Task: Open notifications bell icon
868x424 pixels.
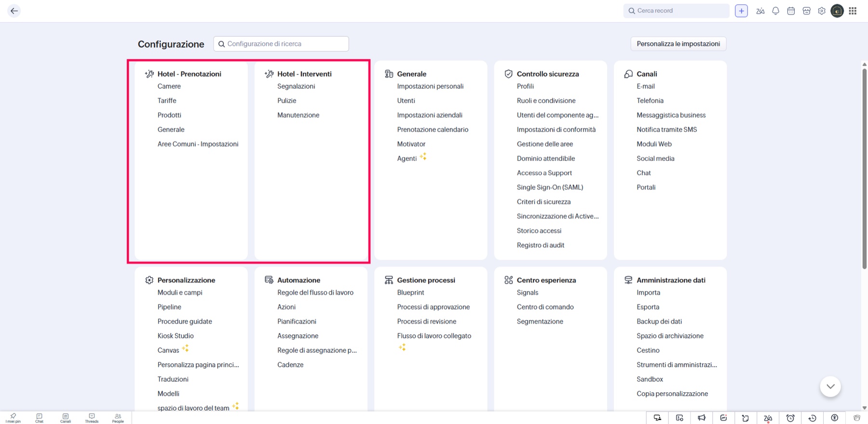Action: 775,11
